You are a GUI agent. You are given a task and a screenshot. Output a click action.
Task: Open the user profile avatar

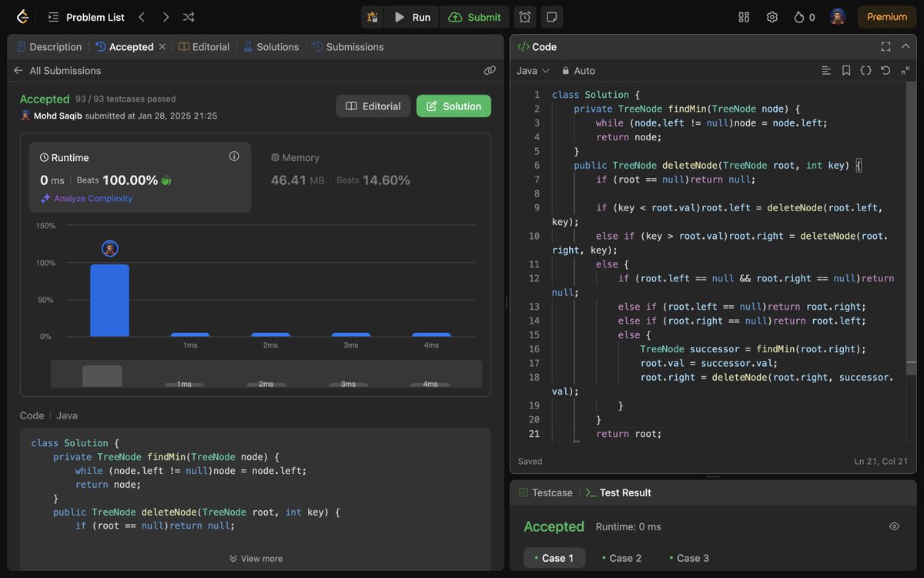tap(838, 17)
